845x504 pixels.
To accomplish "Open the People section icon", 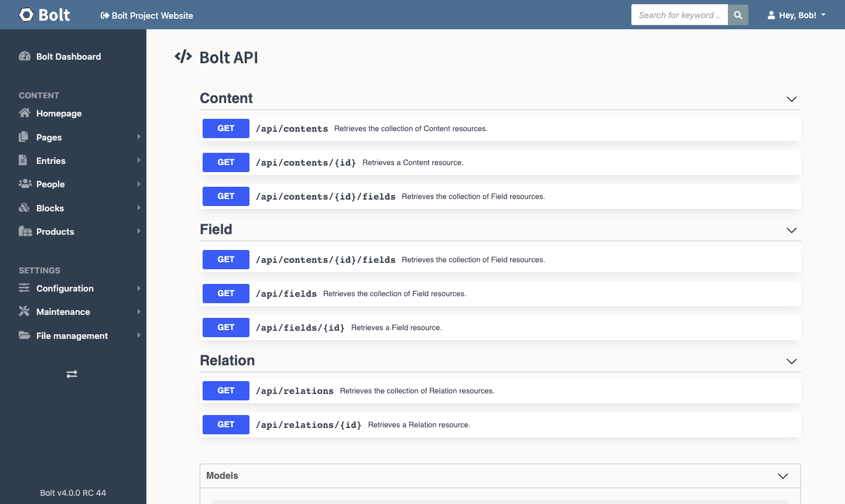I will point(25,184).
